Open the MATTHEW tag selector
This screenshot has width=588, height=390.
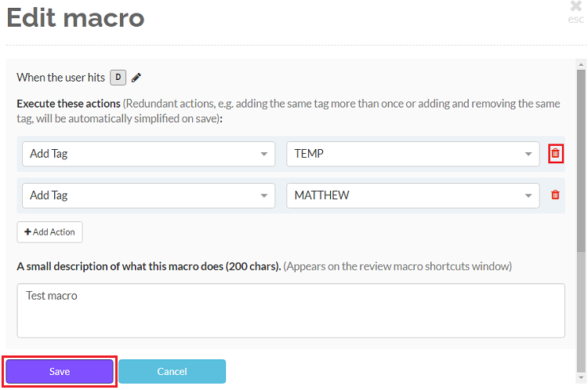(x=412, y=195)
